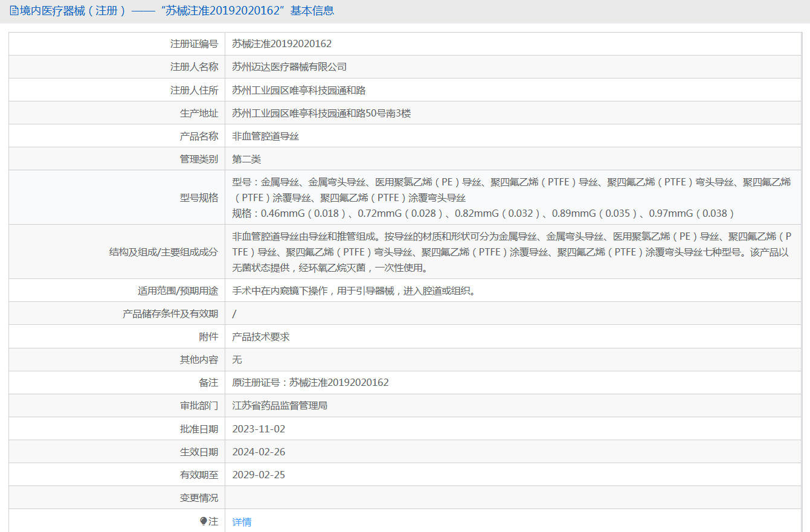The height and width of the screenshot is (532, 810).
Task: Click approval date 2023-11-02
Action: point(259,429)
